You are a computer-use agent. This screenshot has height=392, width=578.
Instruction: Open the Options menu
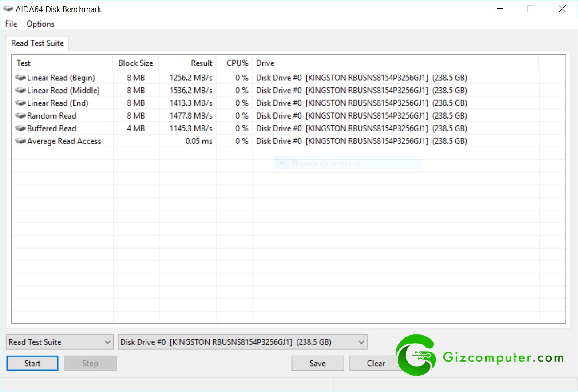tap(40, 24)
